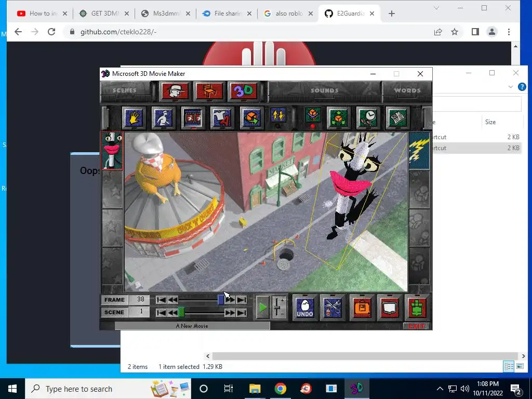Open the Scenes tab

125,90
